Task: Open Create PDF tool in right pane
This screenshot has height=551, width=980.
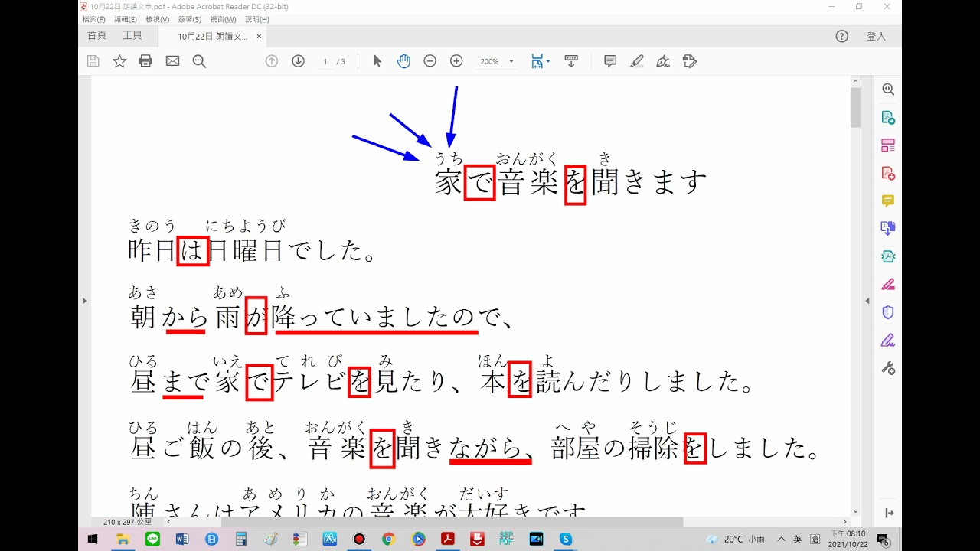Action: (x=888, y=173)
